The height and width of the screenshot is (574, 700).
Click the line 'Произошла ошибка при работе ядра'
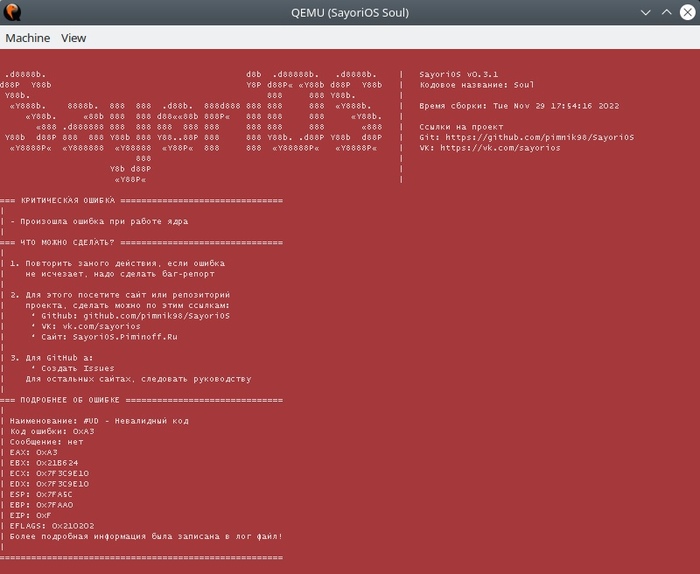[104, 221]
